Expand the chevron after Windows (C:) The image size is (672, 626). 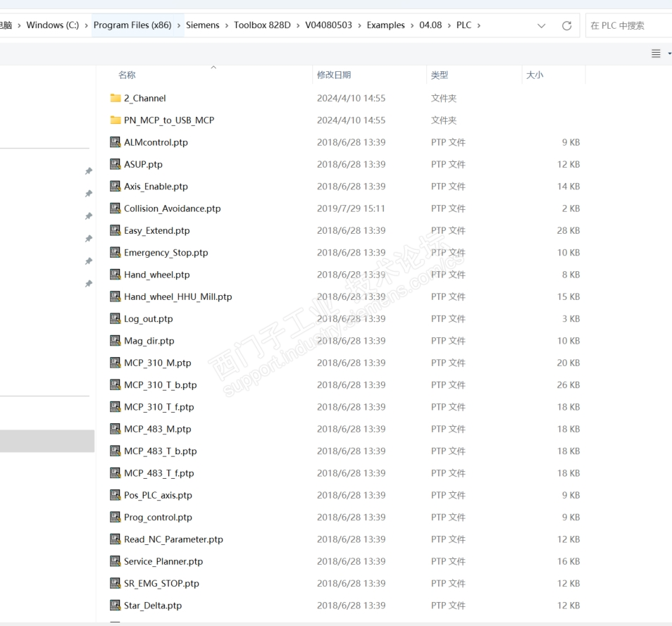(x=86, y=25)
